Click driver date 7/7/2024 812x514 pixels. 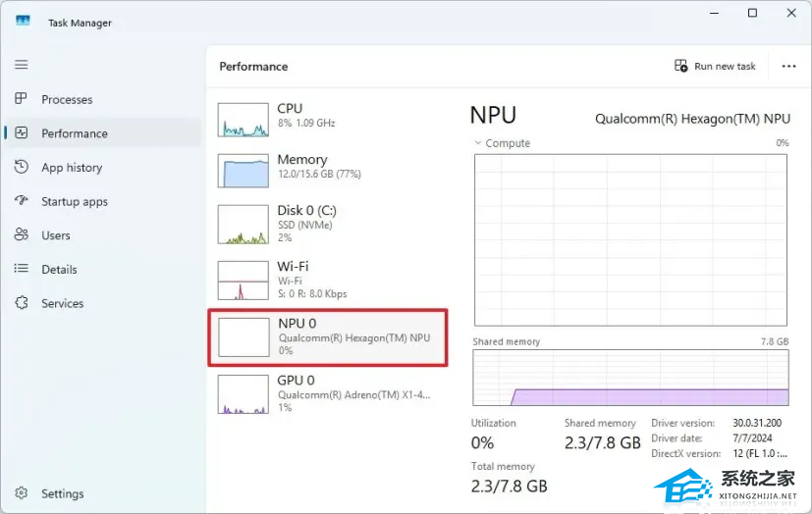(752, 438)
